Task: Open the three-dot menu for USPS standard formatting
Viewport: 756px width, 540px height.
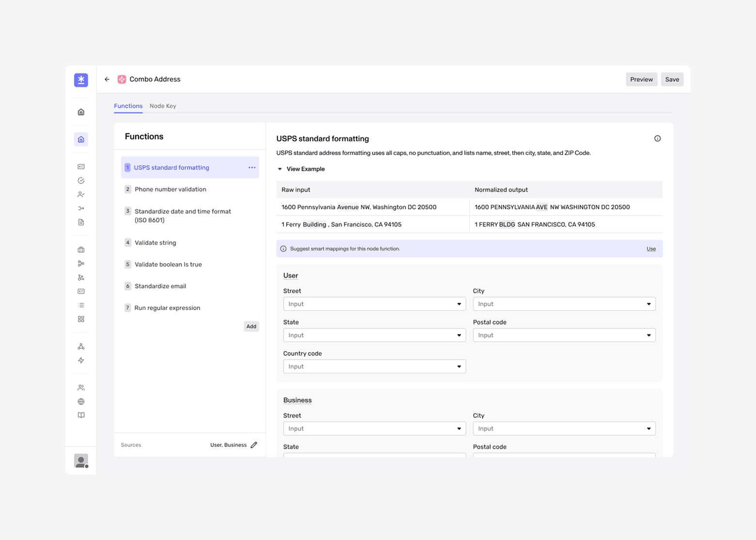Action: (252, 168)
